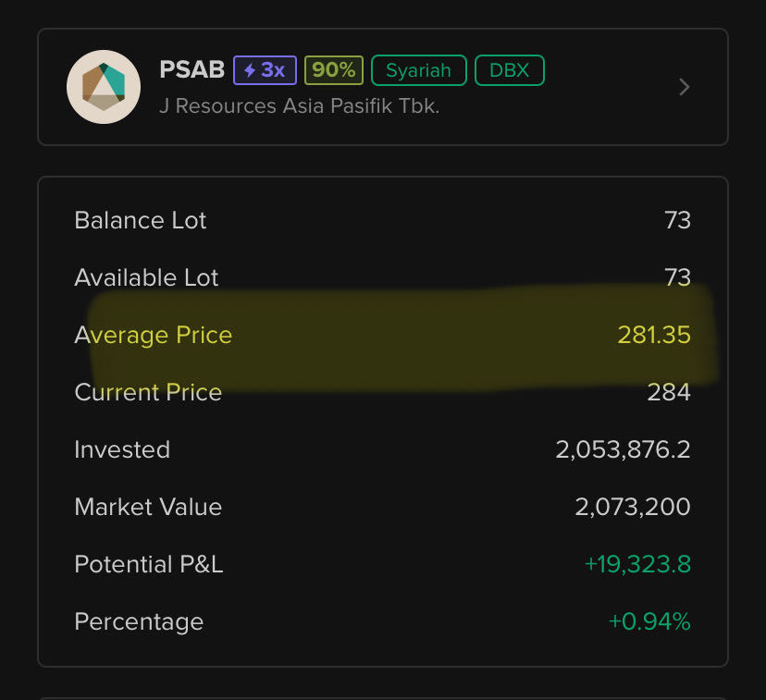Image resolution: width=766 pixels, height=700 pixels.
Task: Select the Invested amount 2,053,876.2
Action: pos(623,449)
